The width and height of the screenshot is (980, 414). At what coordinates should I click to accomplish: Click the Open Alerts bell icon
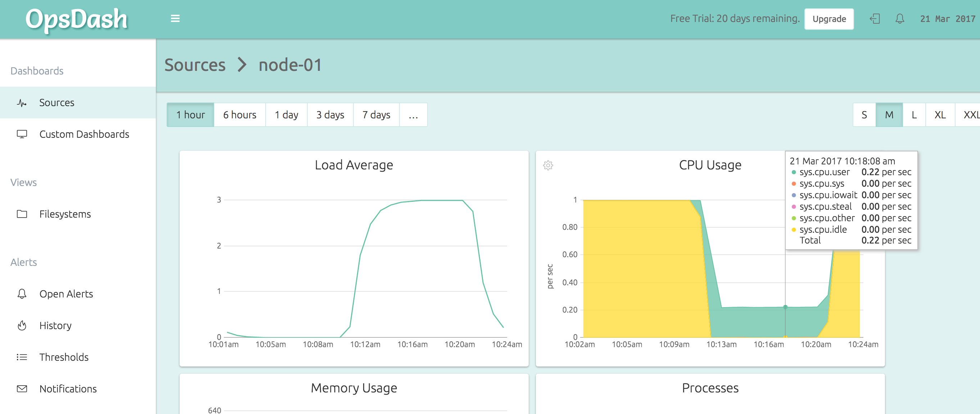tap(22, 294)
